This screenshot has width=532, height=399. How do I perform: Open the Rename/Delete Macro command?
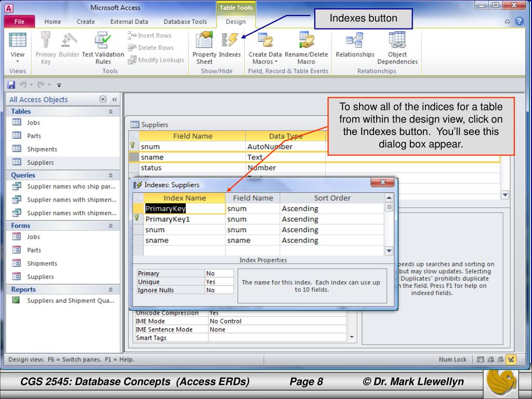[x=306, y=48]
